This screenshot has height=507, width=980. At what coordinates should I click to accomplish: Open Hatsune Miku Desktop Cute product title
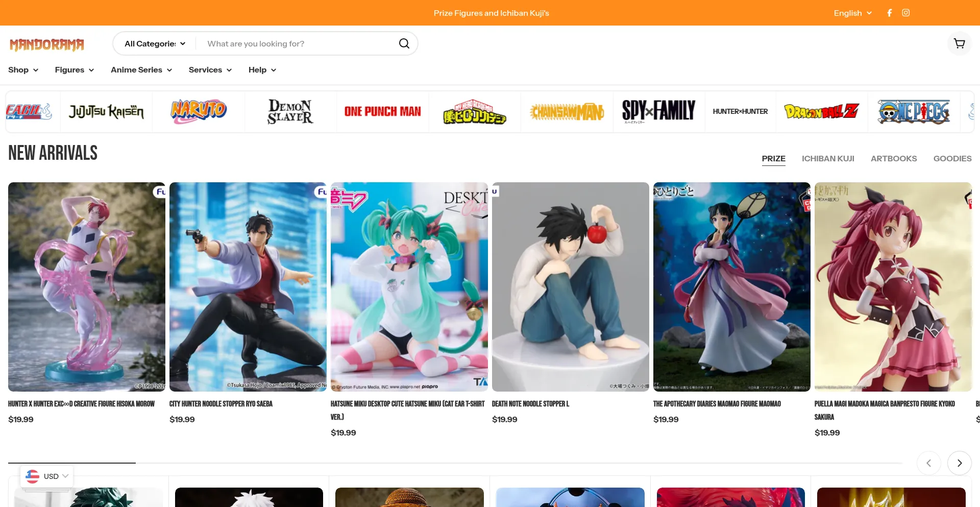pos(408,411)
